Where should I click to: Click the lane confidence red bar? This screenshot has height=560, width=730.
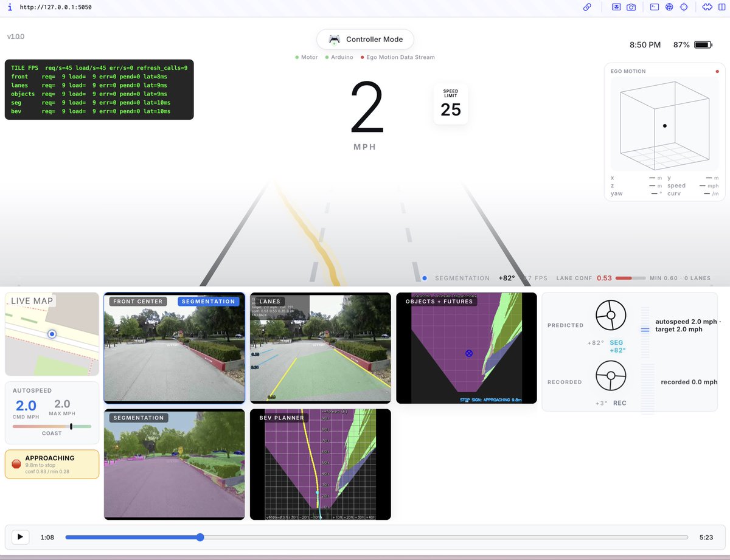[624, 278]
